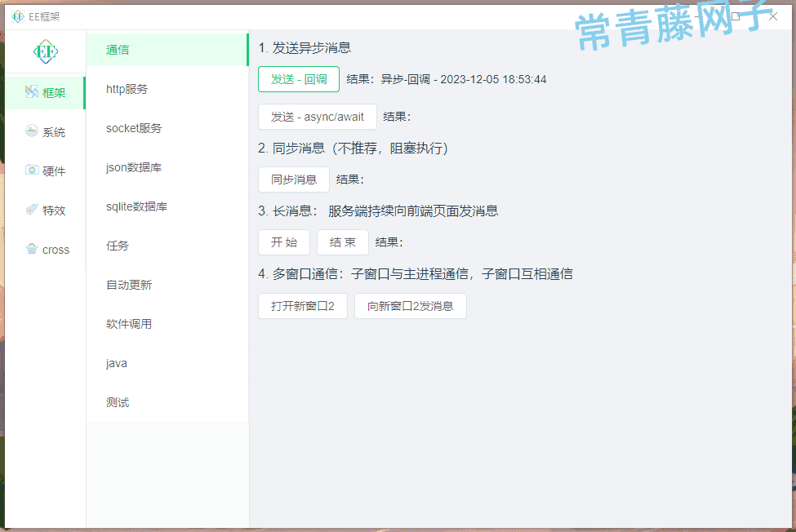Open the 软件调用 menu item
The width and height of the screenshot is (796, 532).
[x=167, y=324]
